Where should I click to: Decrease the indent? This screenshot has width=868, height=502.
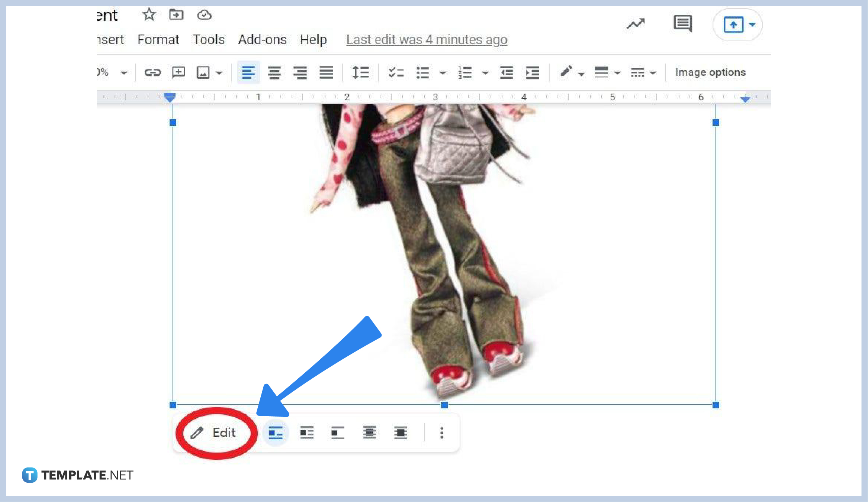click(507, 72)
